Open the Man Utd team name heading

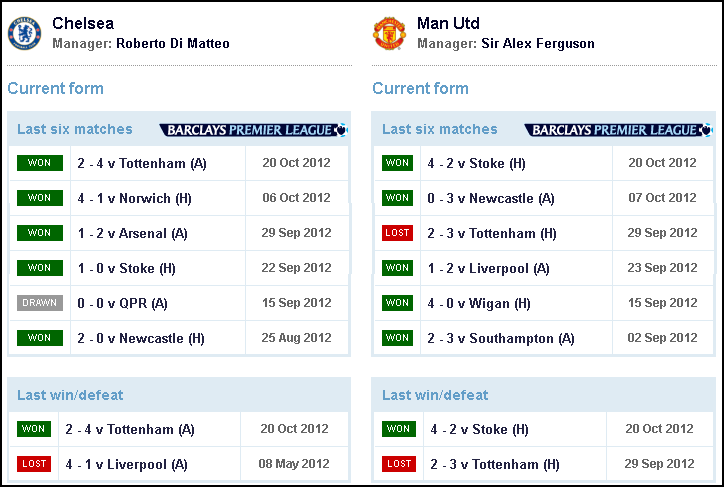point(448,23)
